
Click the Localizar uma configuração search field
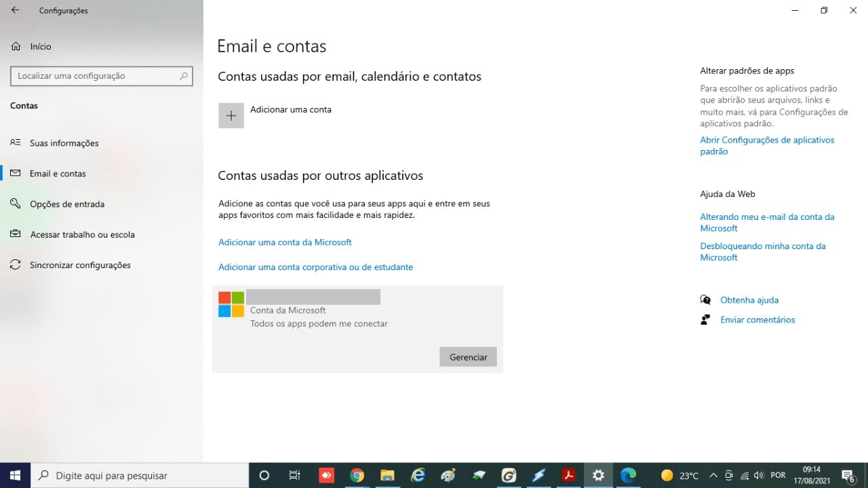click(x=102, y=76)
